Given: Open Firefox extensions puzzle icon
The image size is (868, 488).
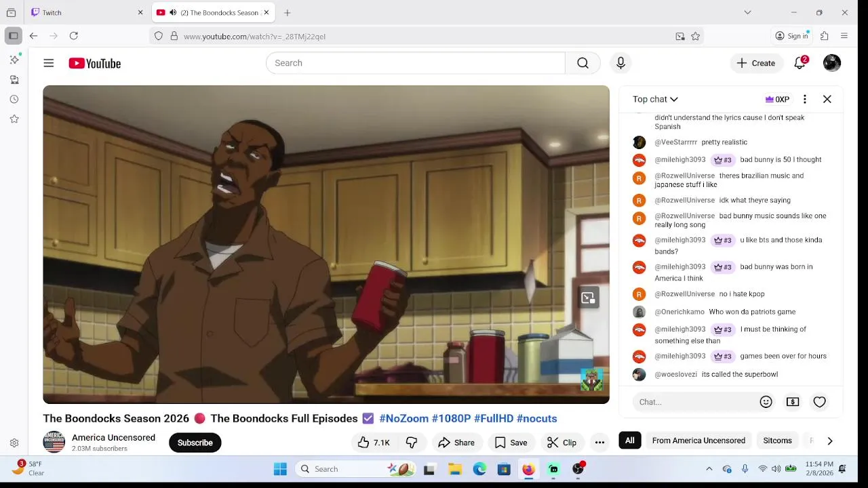Looking at the screenshot, I should tap(825, 36).
